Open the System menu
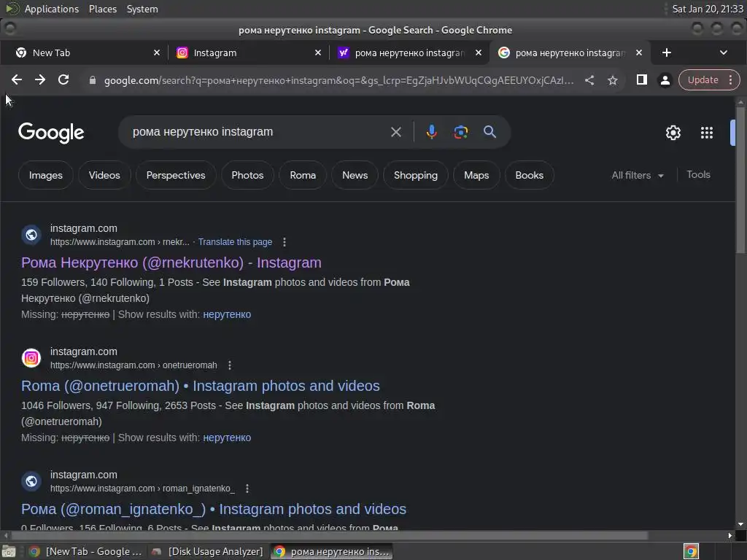 click(x=142, y=9)
